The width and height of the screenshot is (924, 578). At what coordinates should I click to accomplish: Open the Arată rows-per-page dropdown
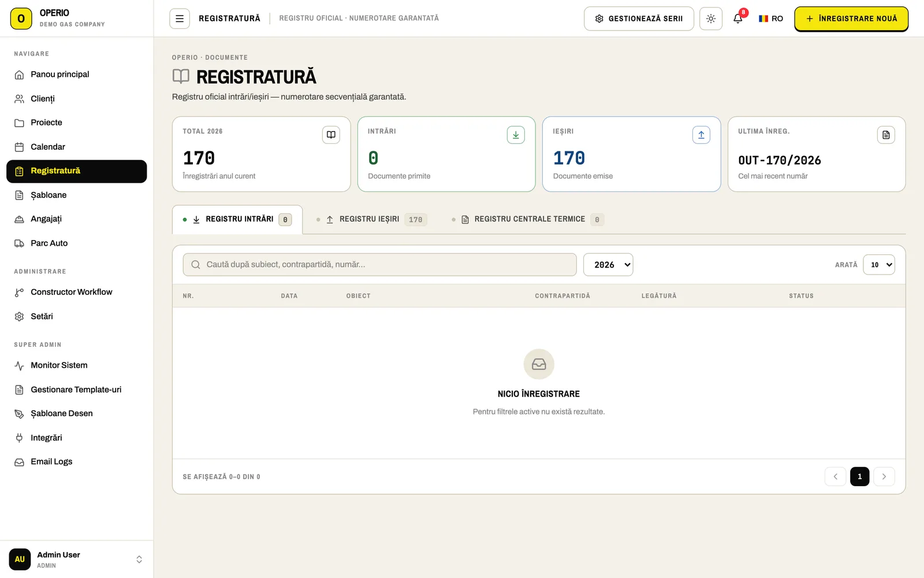pos(879,265)
